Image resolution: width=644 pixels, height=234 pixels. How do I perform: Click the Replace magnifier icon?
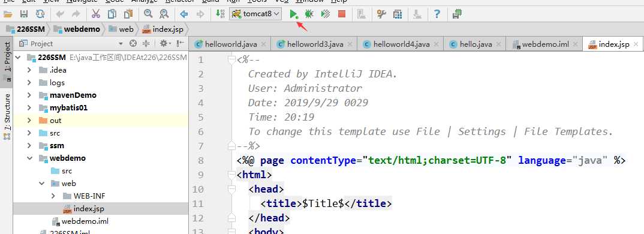click(164, 14)
